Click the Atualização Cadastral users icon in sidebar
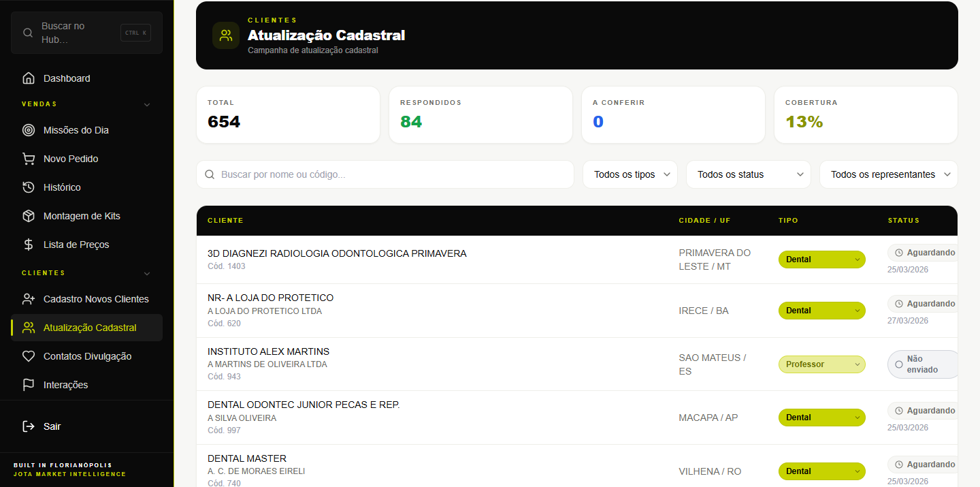This screenshot has height=487, width=980. (x=29, y=328)
